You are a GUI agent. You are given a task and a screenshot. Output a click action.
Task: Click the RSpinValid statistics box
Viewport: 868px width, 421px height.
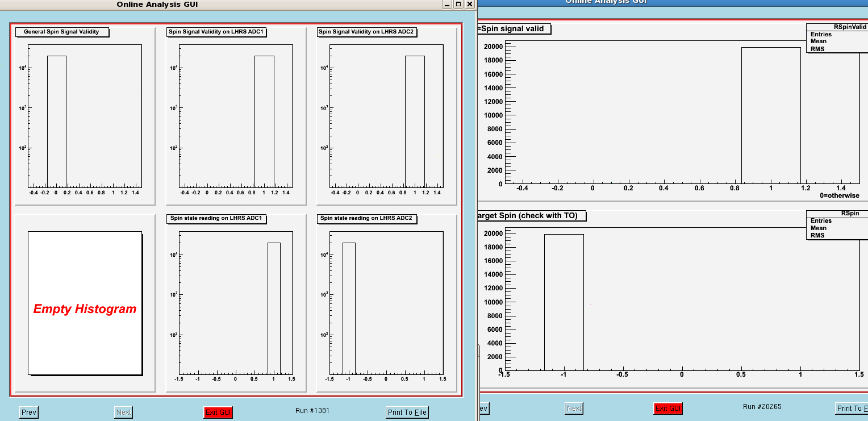click(x=837, y=37)
